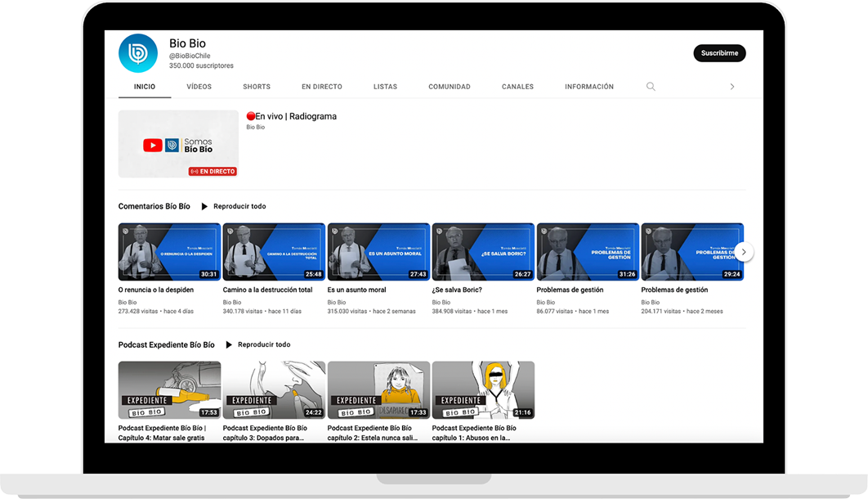Play Expediente capítulo 1 Abusos thumbnail
Viewport: 868px width, 499px height.
[483, 390]
